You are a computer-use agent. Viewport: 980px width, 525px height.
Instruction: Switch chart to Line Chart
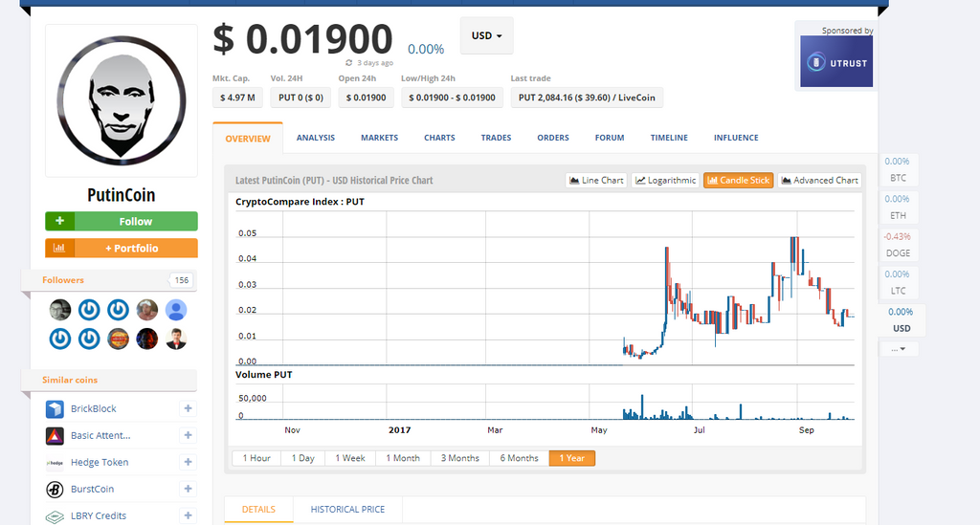596,180
